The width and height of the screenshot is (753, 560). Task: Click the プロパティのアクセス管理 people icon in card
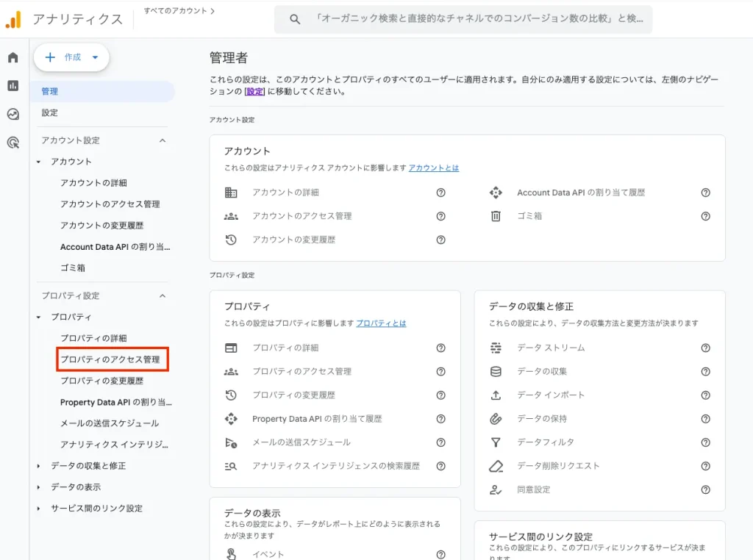(x=231, y=371)
